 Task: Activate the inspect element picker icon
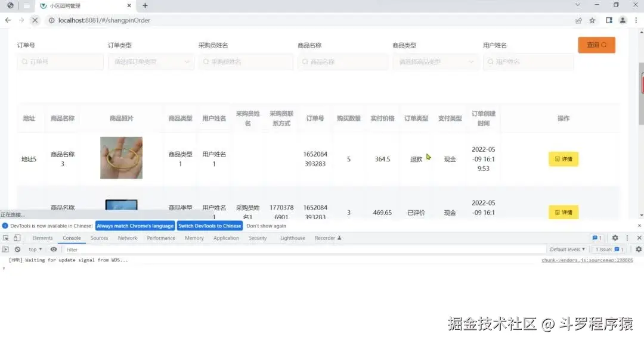6,238
